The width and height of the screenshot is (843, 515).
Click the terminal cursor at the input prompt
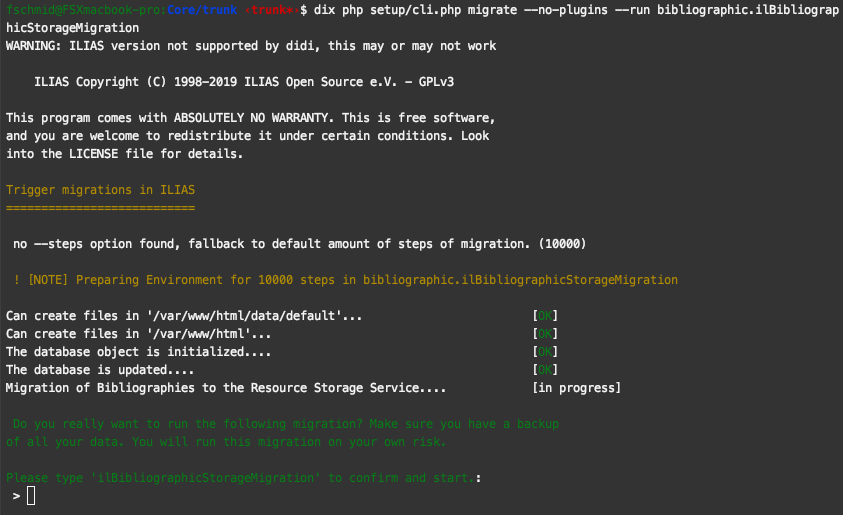coord(31,496)
